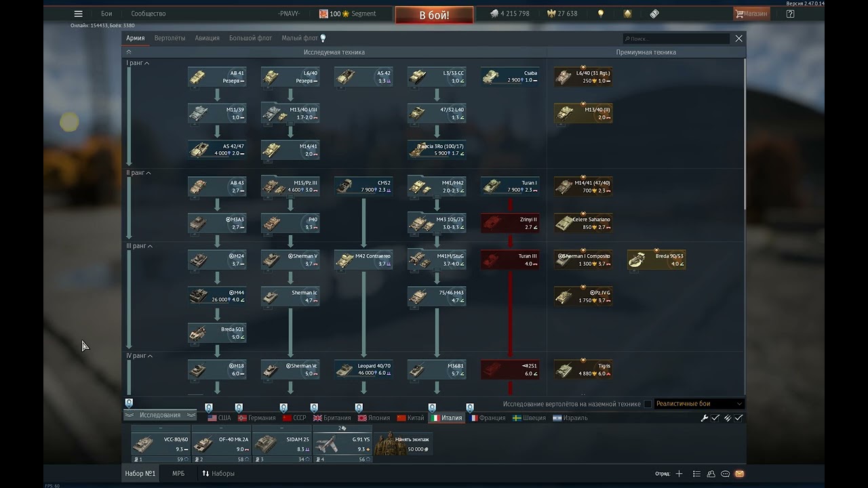
Task: Open the help question mark icon
Action: 790,14
